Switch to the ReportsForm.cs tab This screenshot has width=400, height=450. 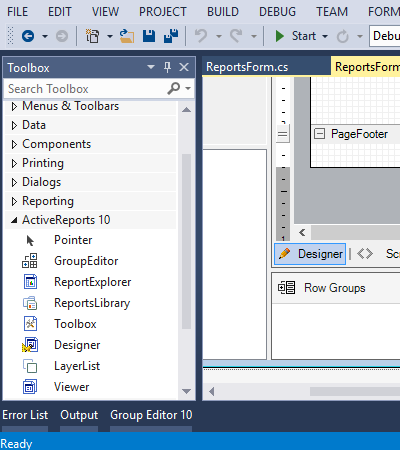(x=247, y=67)
